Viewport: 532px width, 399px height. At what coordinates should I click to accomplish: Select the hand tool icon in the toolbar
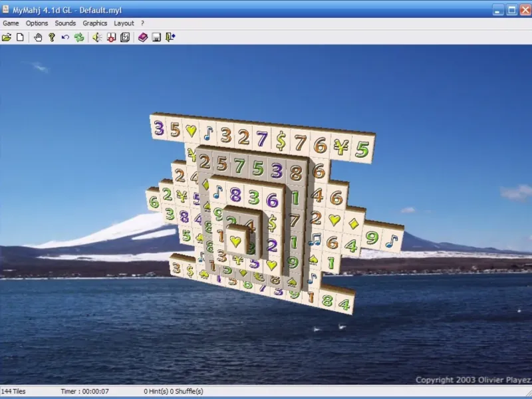(38, 37)
